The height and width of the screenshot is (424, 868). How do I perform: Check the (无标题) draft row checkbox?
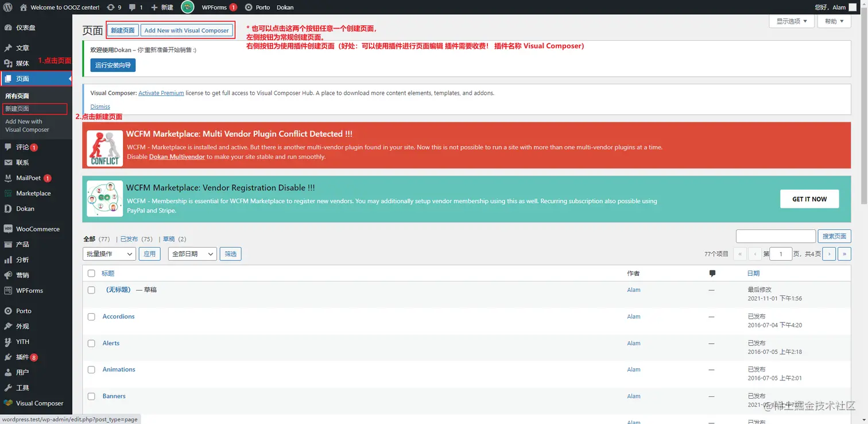tap(91, 290)
